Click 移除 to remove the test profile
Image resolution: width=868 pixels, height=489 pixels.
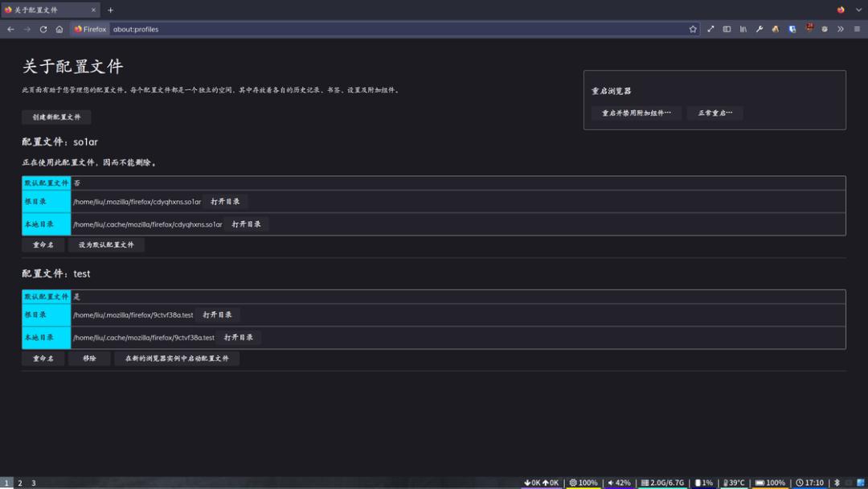(x=89, y=358)
